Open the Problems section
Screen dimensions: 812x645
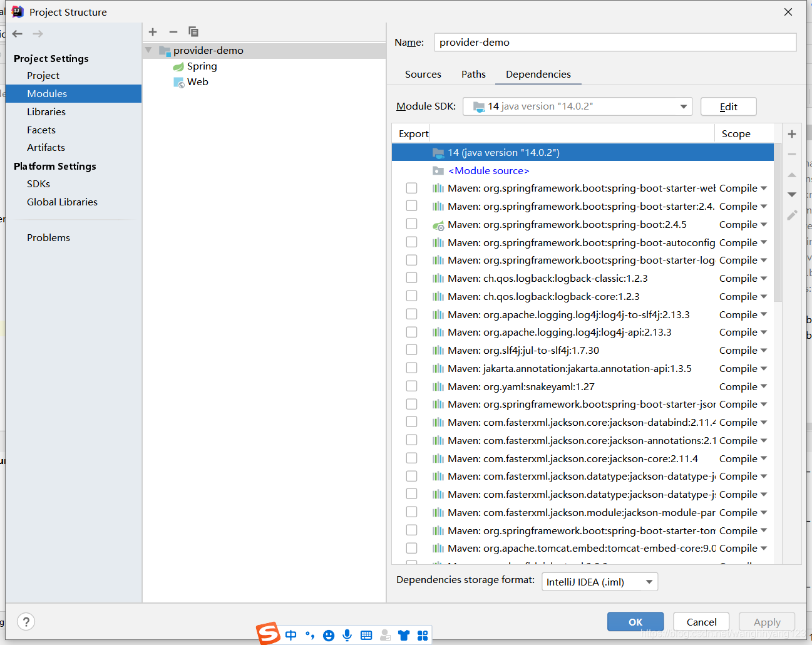[48, 237]
